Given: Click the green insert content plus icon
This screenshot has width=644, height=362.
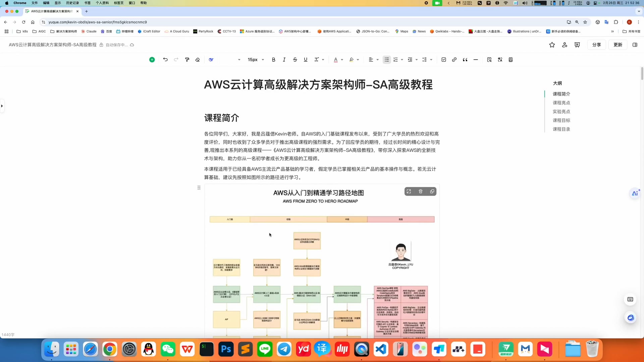Looking at the screenshot, I should (152, 59).
